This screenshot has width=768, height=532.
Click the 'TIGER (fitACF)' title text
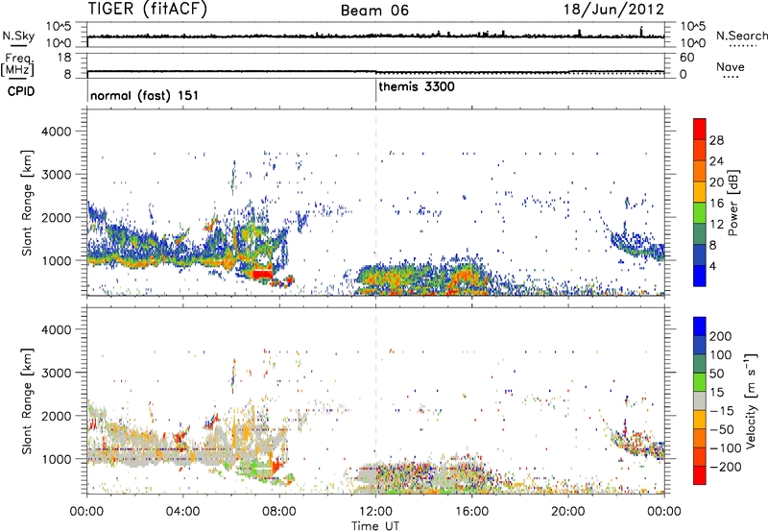coord(148,10)
